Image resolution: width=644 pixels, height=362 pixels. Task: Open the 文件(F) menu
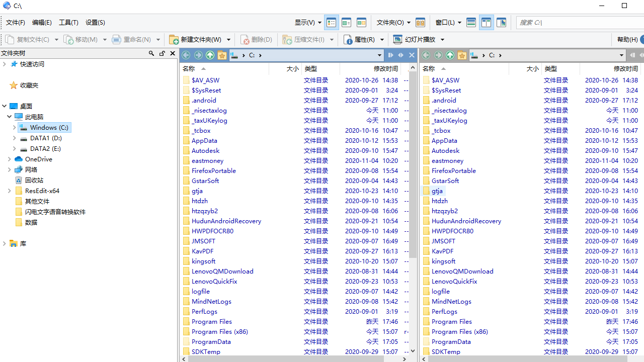pos(16,23)
